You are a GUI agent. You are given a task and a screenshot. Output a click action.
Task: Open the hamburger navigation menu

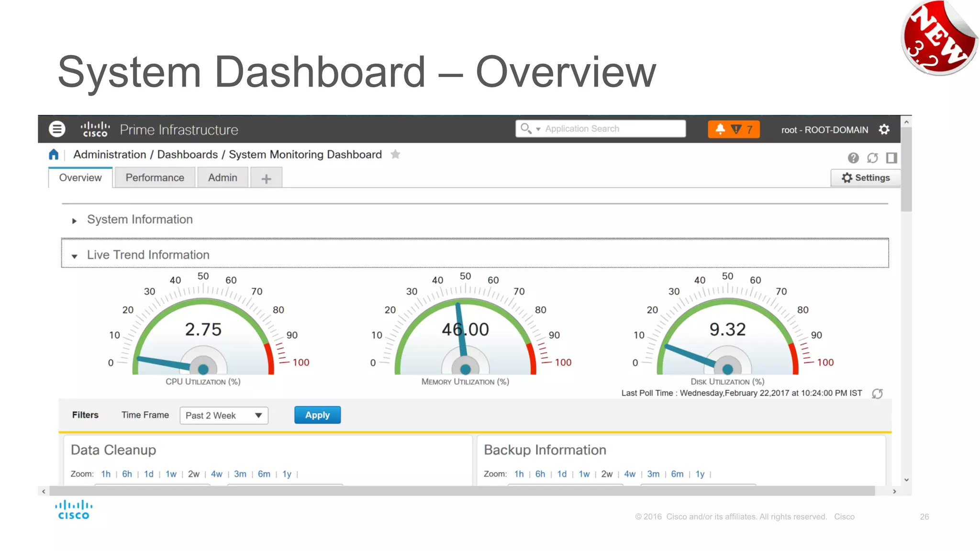(x=57, y=129)
